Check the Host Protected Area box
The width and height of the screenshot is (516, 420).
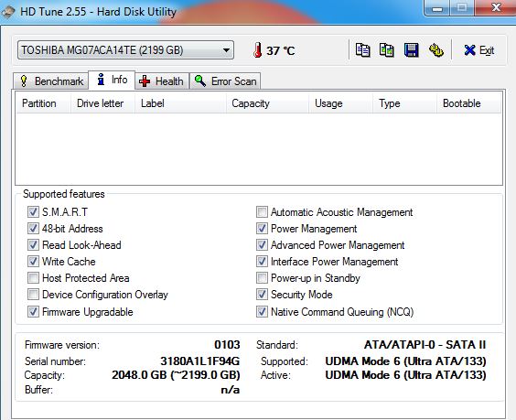tap(33, 278)
